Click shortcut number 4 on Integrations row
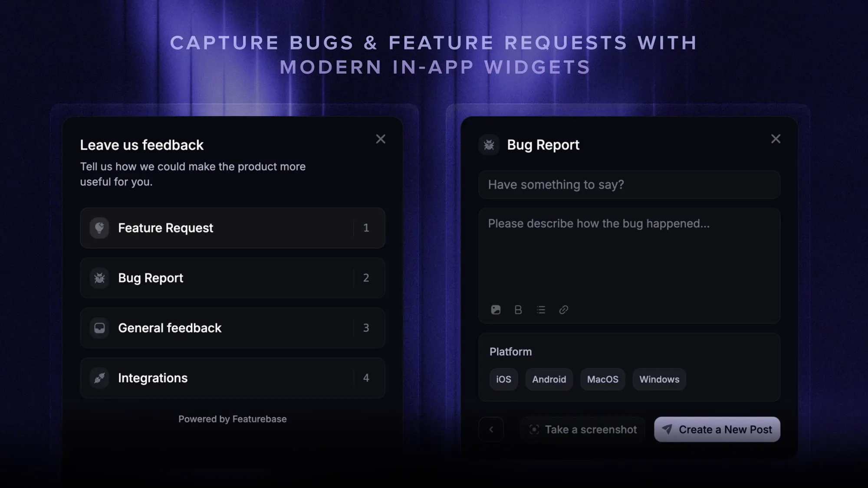The height and width of the screenshot is (488, 868). coord(366,378)
